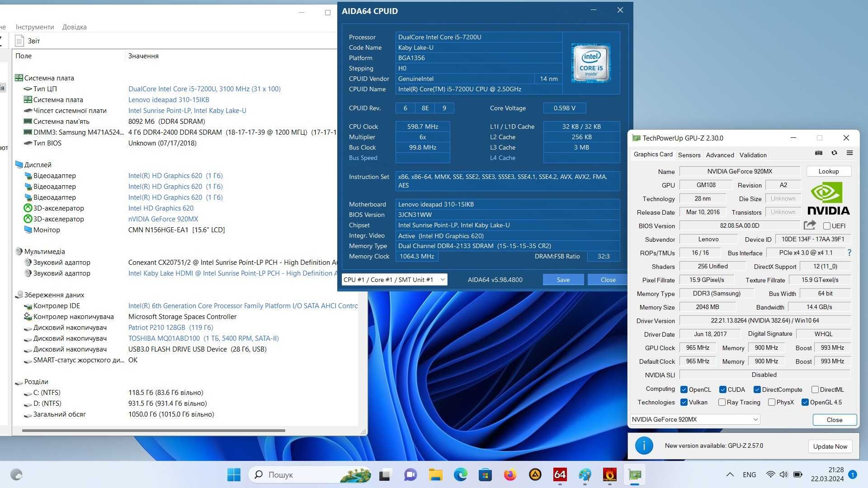Open the GPU-Z hamburger menu

click(x=849, y=153)
